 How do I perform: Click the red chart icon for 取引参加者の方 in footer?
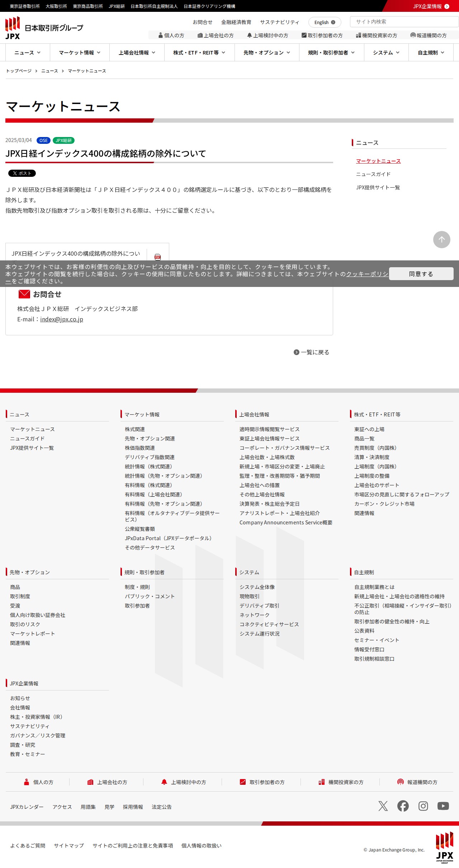[x=243, y=782]
